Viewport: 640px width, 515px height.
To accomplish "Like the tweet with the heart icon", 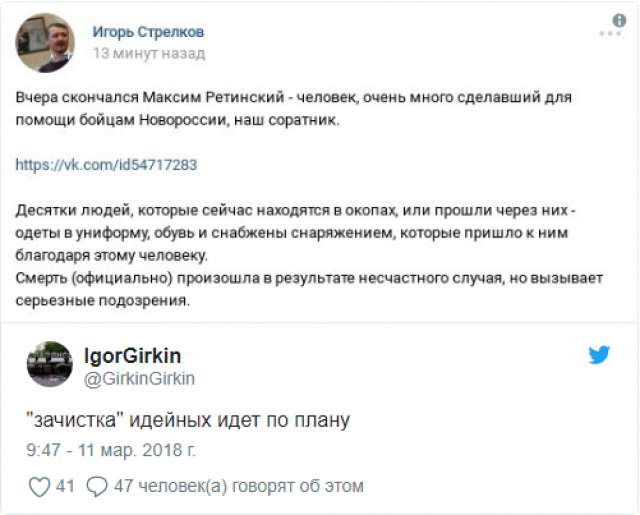I will pyautogui.click(x=39, y=487).
